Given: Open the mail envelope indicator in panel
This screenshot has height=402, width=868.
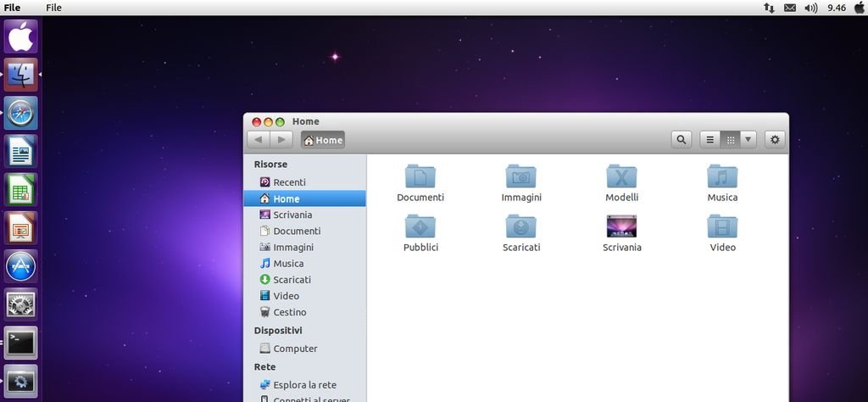Looking at the screenshot, I should 790,8.
